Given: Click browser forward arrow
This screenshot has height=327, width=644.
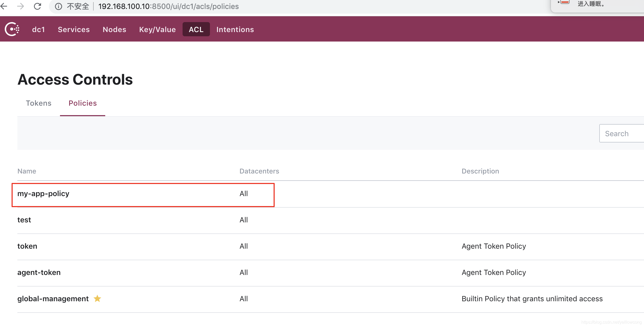Looking at the screenshot, I should click(21, 6).
